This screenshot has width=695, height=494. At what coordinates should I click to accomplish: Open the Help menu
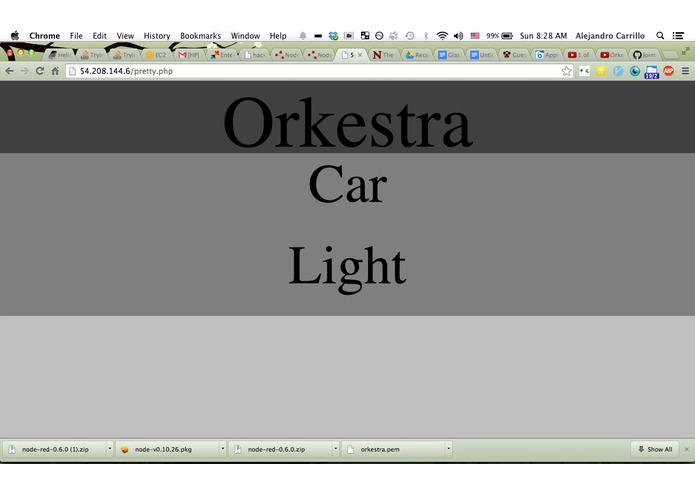(278, 35)
